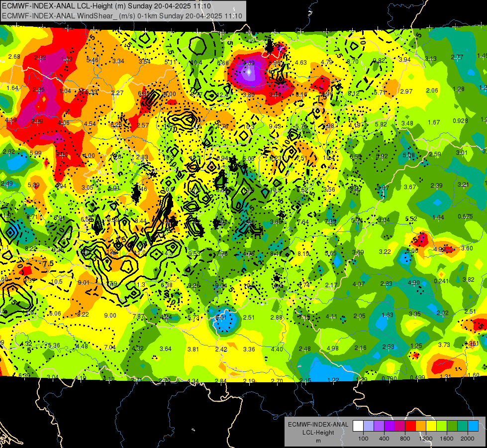Screen dimensions: 487x448
Task: Click the map value 4.69 in the purple area
Action: (248, 63)
